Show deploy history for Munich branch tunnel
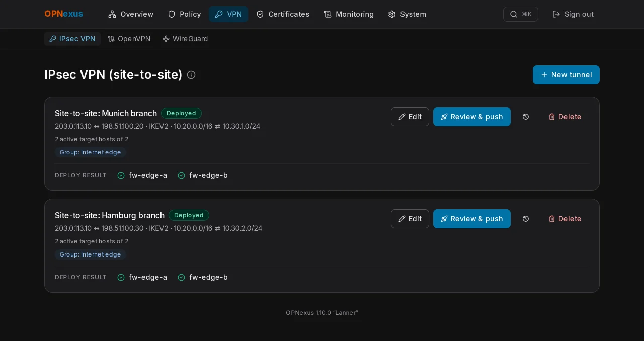Viewport: 644px width, 341px height. pos(526,117)
